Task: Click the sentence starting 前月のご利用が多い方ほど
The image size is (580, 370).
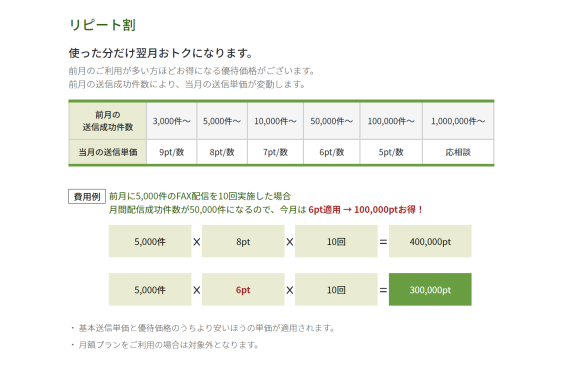Action: point(192,71)
